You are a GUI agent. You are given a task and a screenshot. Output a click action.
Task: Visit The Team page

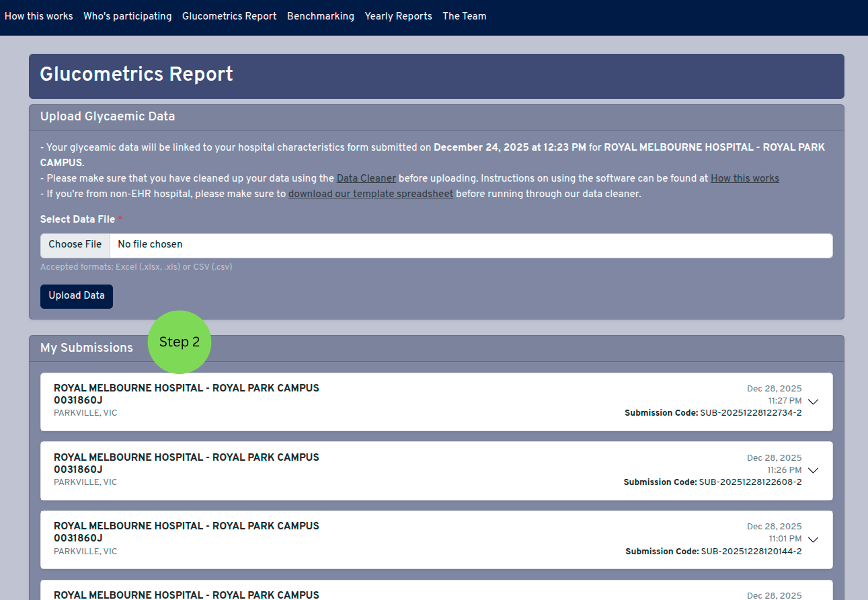pyautogui.click(x=464, y=16)
